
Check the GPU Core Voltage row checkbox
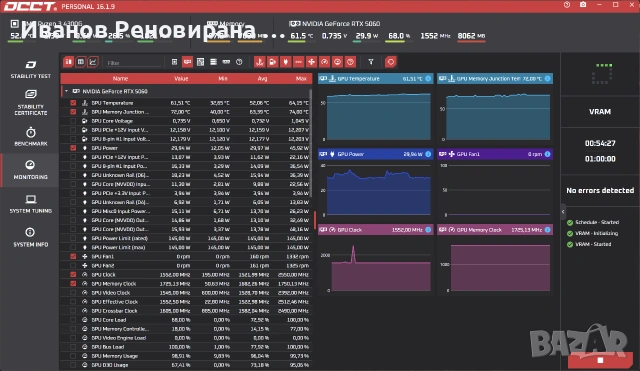click(x=73, y=121)
